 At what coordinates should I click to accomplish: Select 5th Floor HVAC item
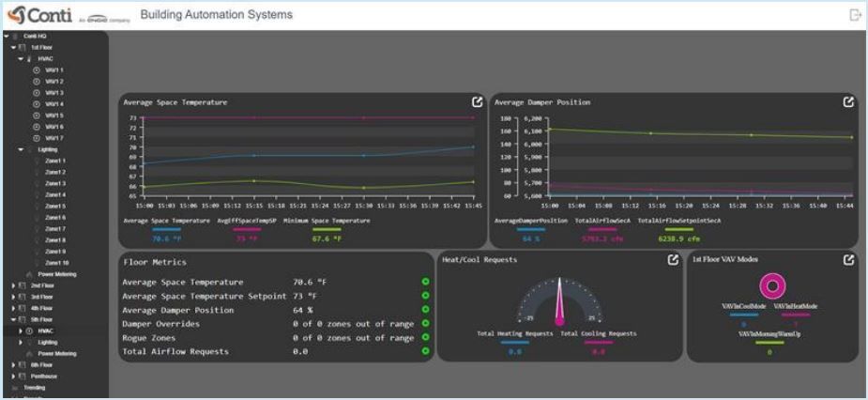click(47, 331)
